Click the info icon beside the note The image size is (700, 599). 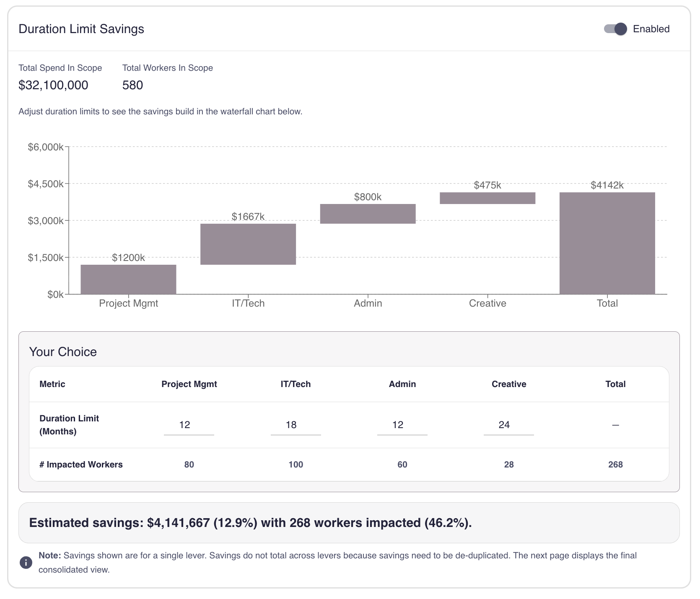click(26, 562)
